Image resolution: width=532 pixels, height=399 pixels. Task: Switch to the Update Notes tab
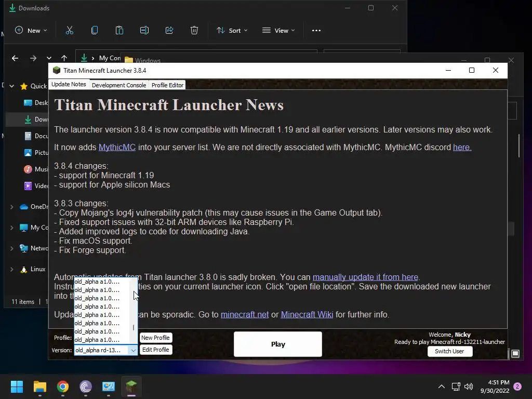(69, 84)
